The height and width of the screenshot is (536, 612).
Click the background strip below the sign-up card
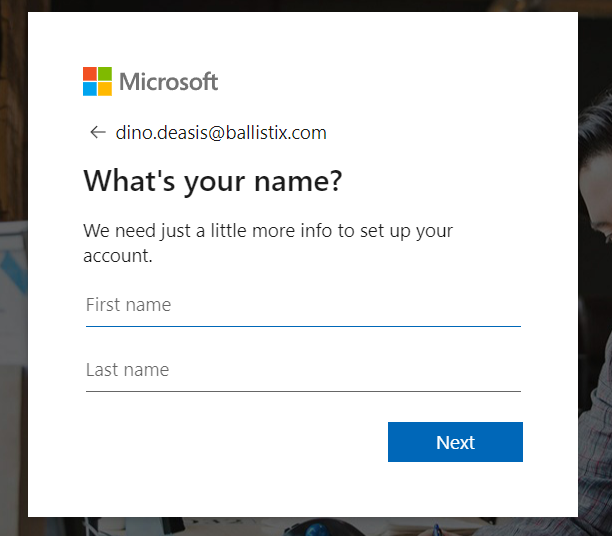coord(300,526)
